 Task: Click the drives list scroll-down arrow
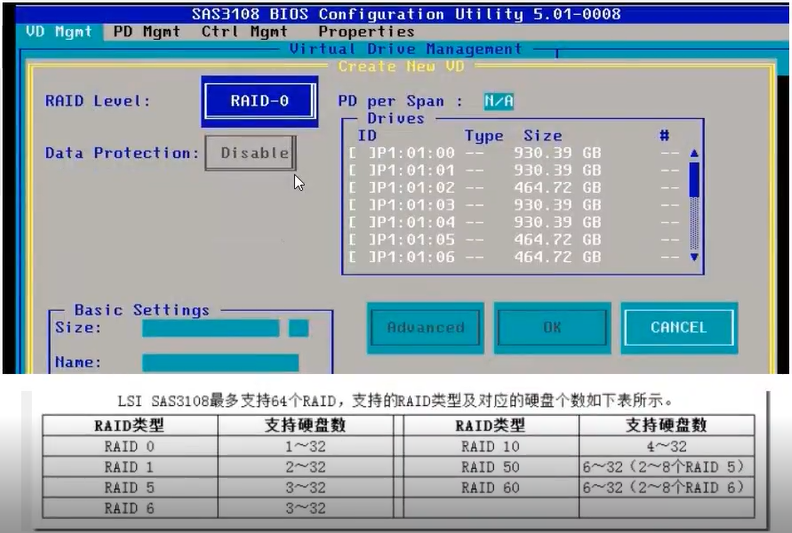(694, 257)
